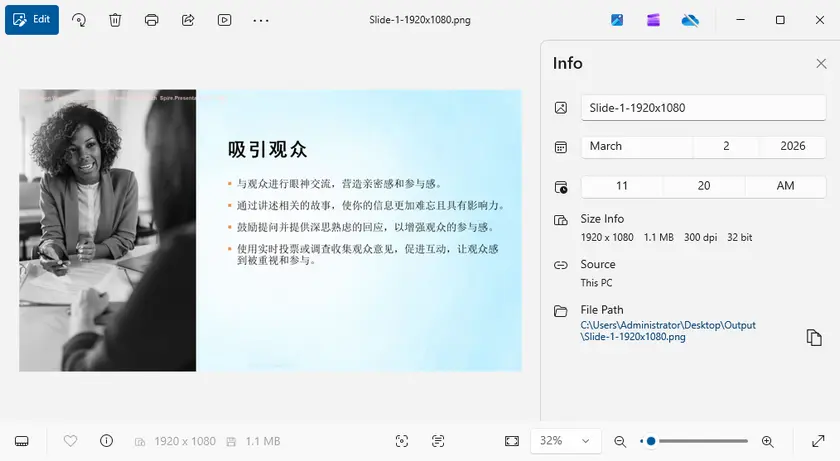Open the See more three-dots menu
The width and height of the screenshot is (840, 461).
click(x=261, y=20)
